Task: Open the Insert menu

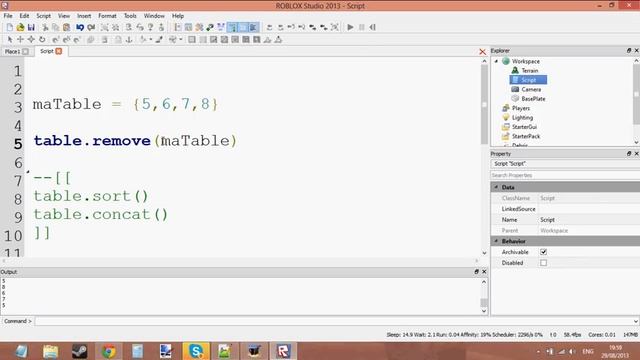Action: click(x=84, y=16)
